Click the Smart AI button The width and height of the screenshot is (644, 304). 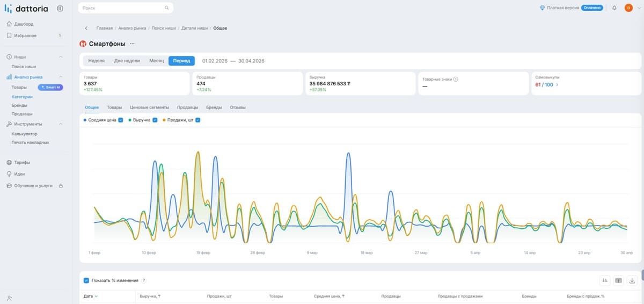50,87
